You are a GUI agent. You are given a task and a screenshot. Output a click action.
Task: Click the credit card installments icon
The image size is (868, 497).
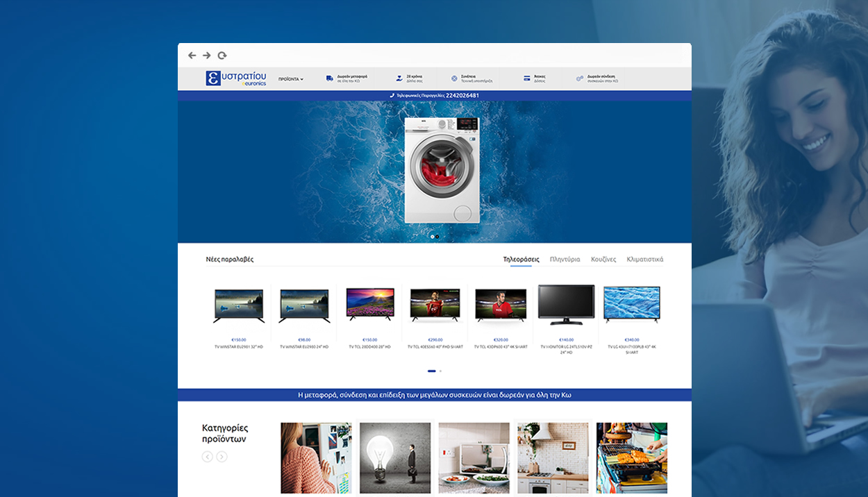[527, 78]
